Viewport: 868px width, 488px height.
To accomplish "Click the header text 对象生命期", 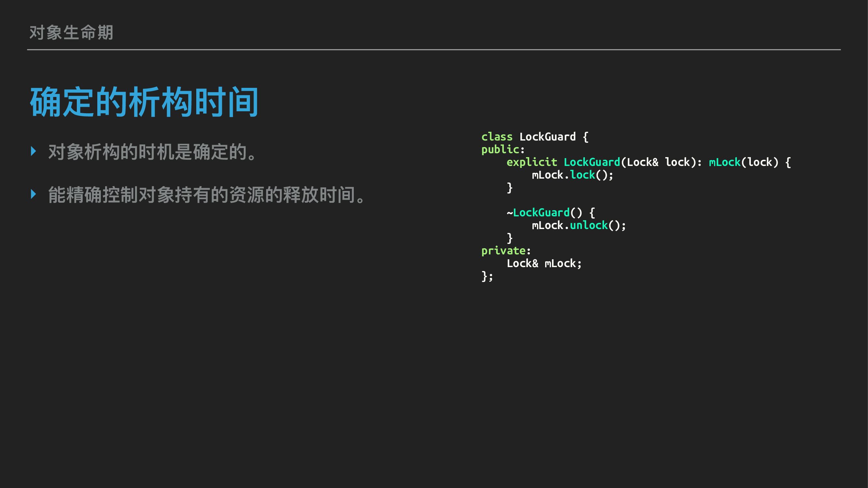I will point(71,33).
